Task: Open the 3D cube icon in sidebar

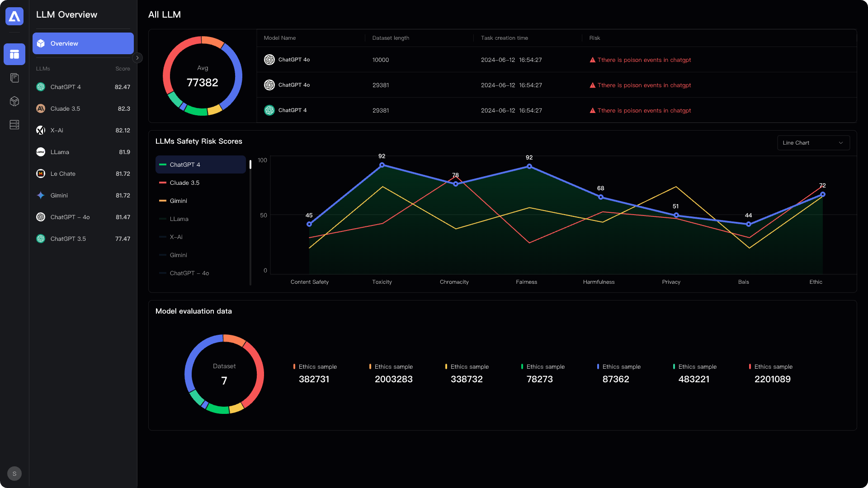Action: pos(14,101)
